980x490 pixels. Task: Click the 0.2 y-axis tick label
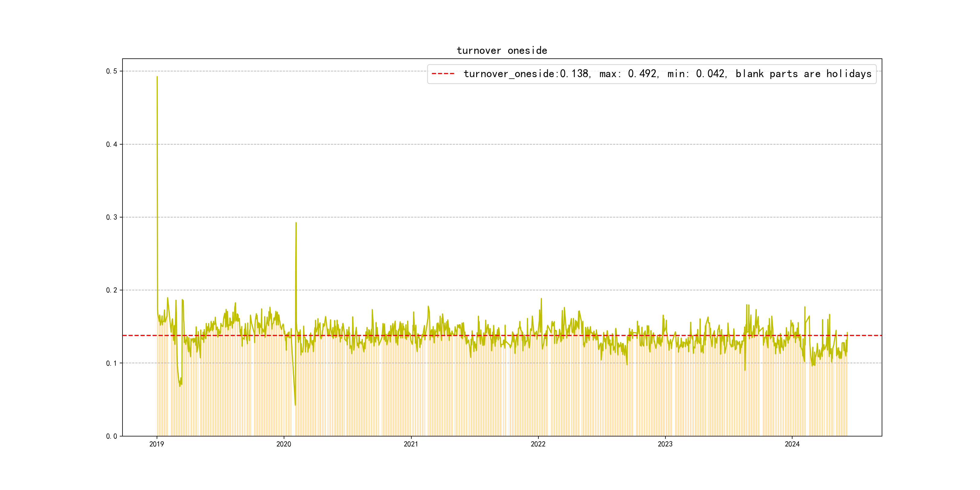(x=112, y=290)
